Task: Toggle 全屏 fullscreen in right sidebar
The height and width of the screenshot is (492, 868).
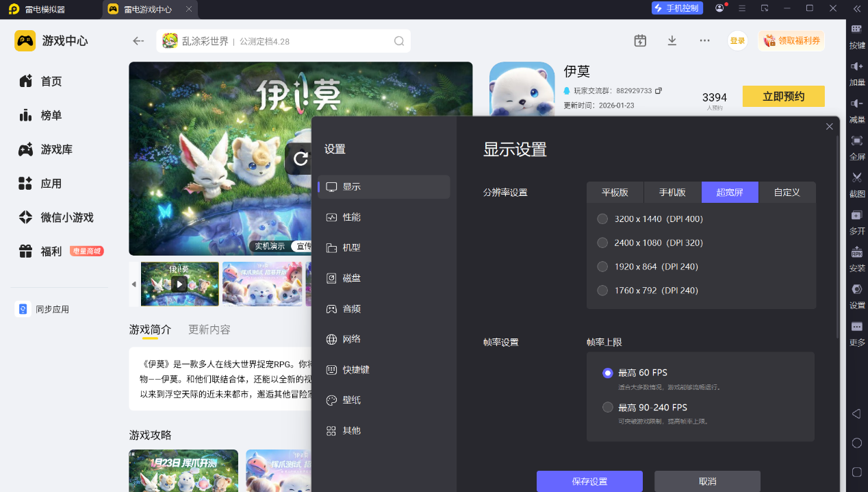Action: [857, 140]
